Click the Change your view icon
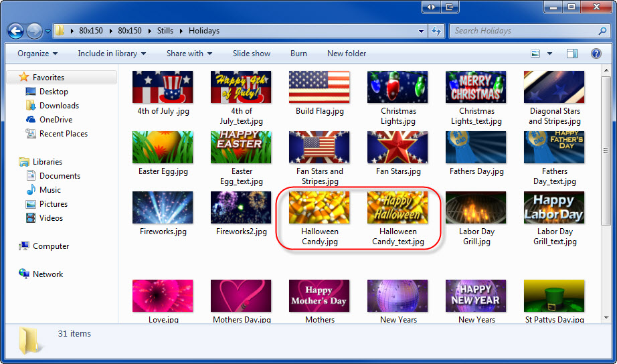 click(x=535, y=54)
